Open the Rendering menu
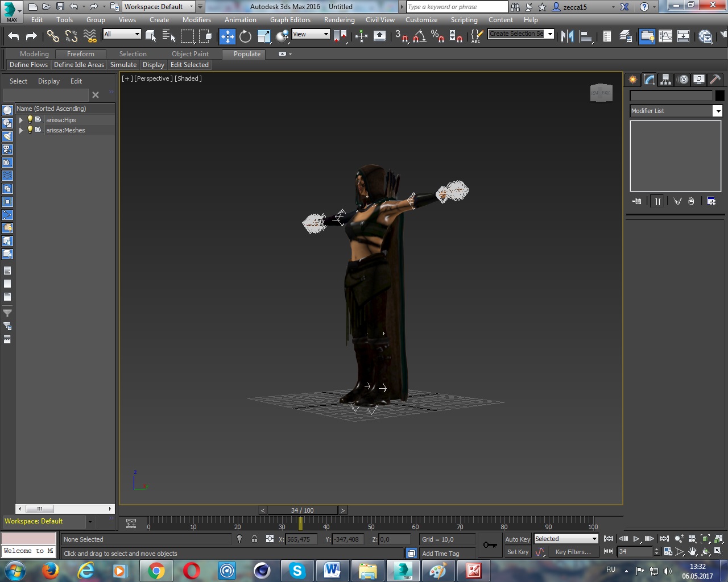 [339, 20]
